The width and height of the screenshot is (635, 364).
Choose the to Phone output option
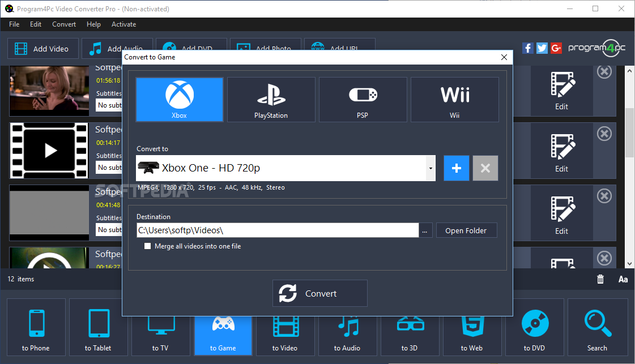click(36, 327)
